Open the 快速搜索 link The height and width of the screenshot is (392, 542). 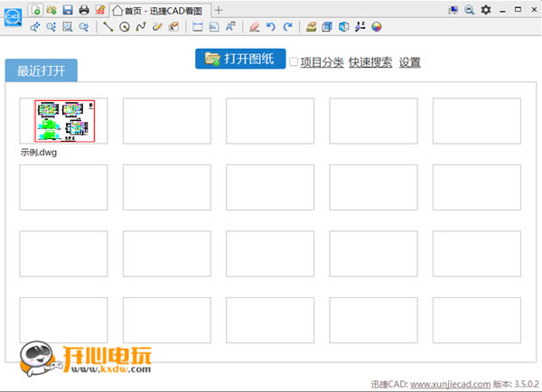(x=370, y=62)
